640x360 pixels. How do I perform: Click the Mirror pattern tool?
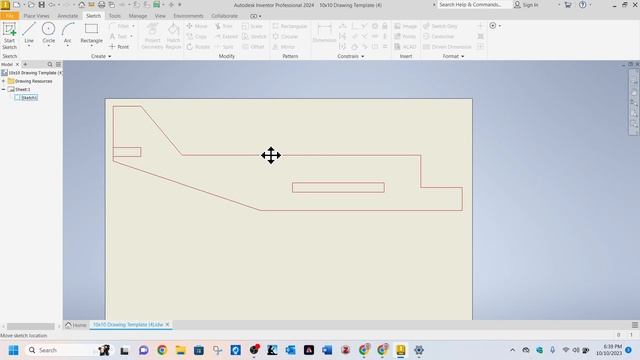pyautogui.click(x=284, y=47)
